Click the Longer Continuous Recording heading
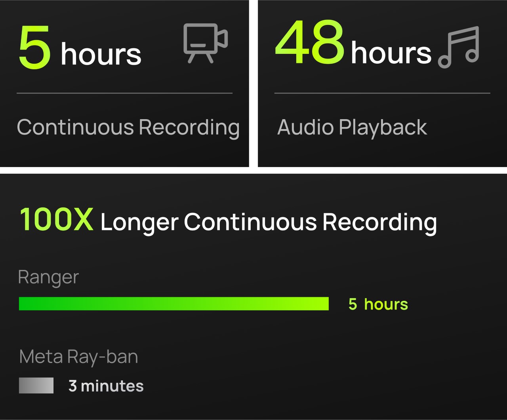 [x=269, y=222]
